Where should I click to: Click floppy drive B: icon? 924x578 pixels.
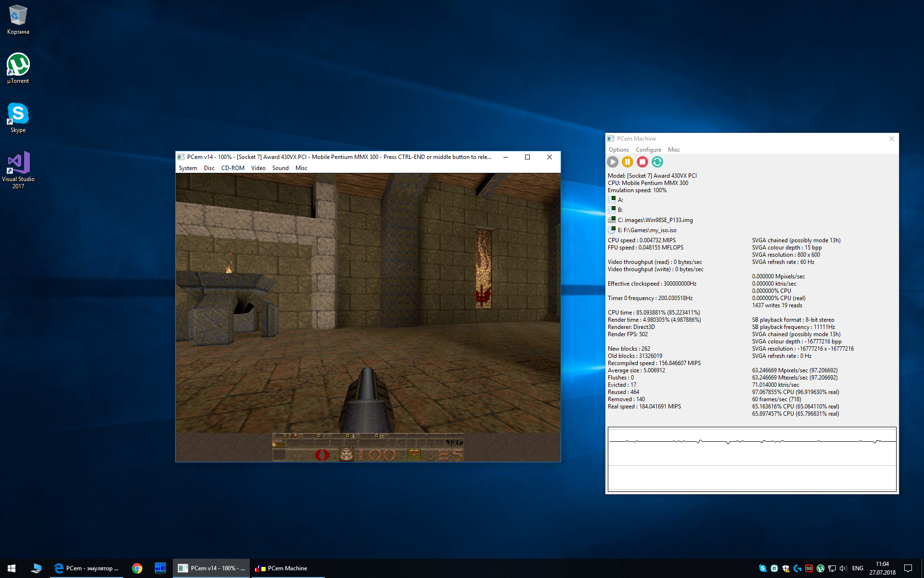(x=612, y=210)
